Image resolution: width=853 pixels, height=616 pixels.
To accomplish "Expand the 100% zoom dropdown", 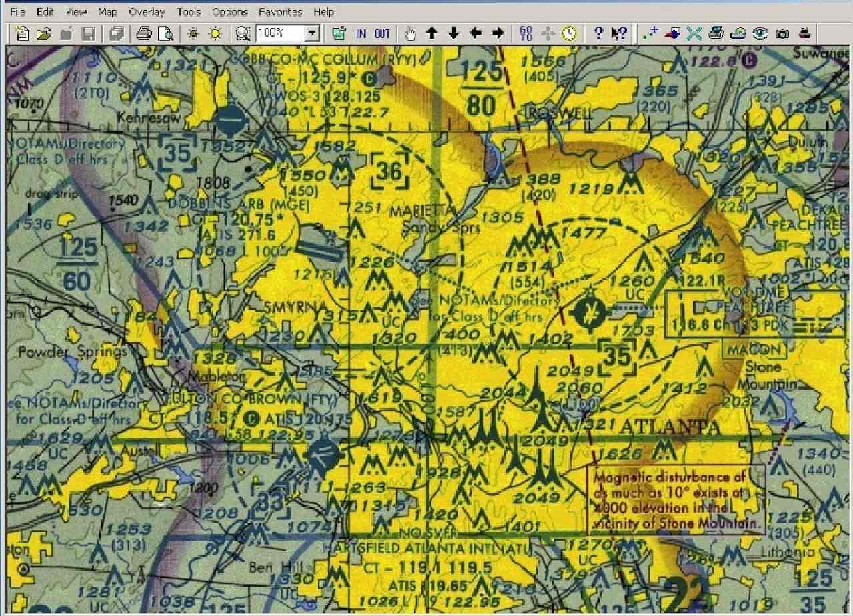I will click(313, 33).
